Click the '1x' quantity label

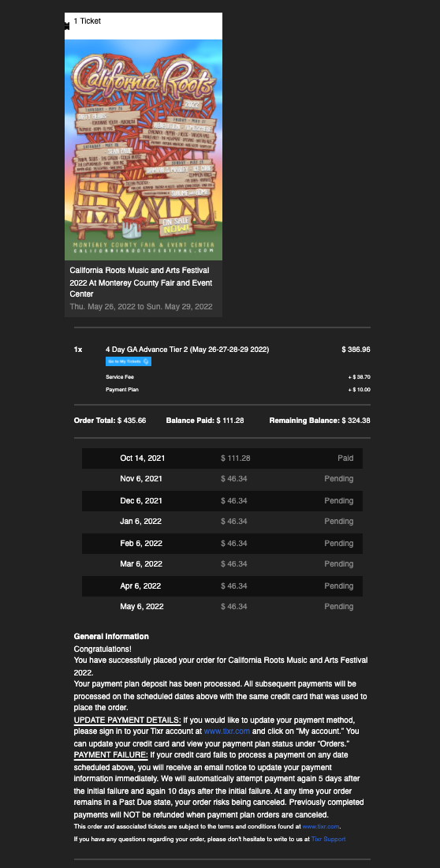tap(78, 350)
